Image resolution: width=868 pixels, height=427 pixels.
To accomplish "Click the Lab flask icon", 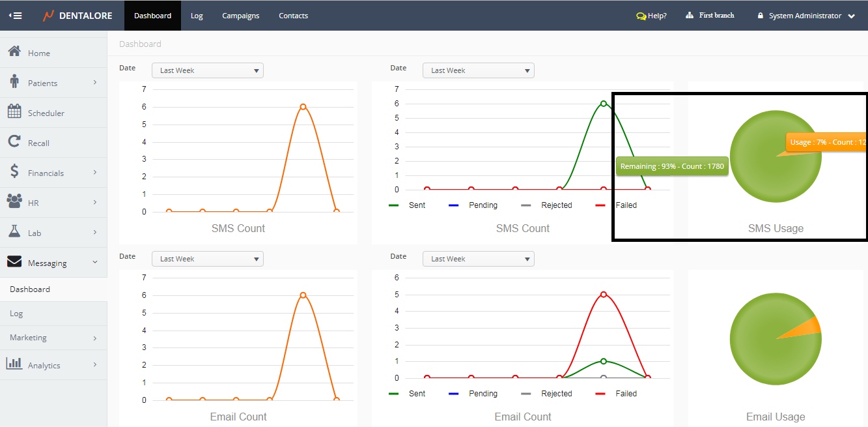I will coord(14,231).
